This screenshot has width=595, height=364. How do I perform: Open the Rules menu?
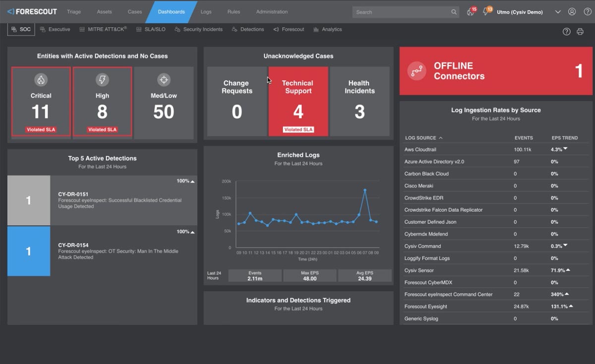[234, 12]
